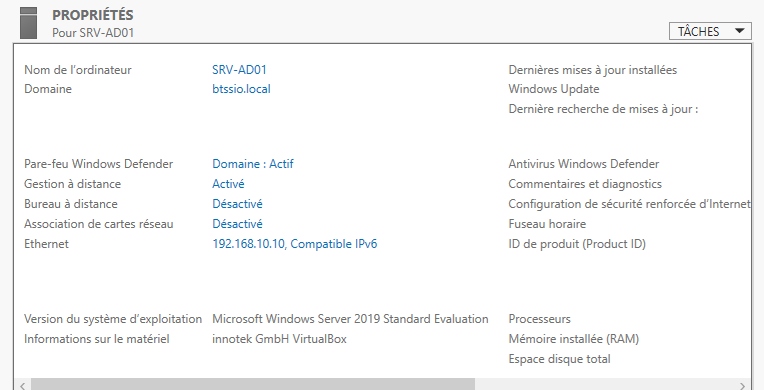The image size is (764, 390).
Task: Click Mémoire installée (RAM) label
Action: pyautogui.click(x=573, y=339)
